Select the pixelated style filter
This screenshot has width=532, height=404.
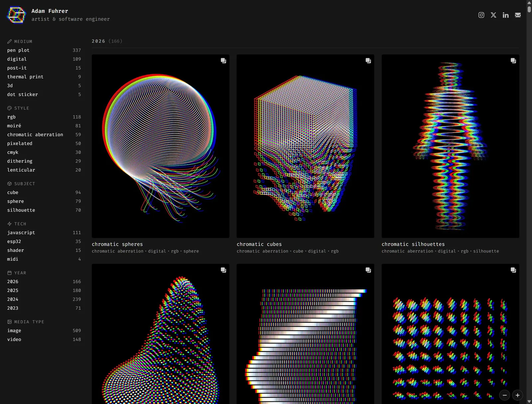[x=44, y=143]
